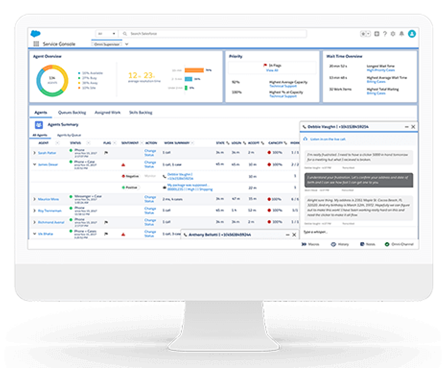
Task: Select the Agents by Queue subtab
Action: point(69,135)
